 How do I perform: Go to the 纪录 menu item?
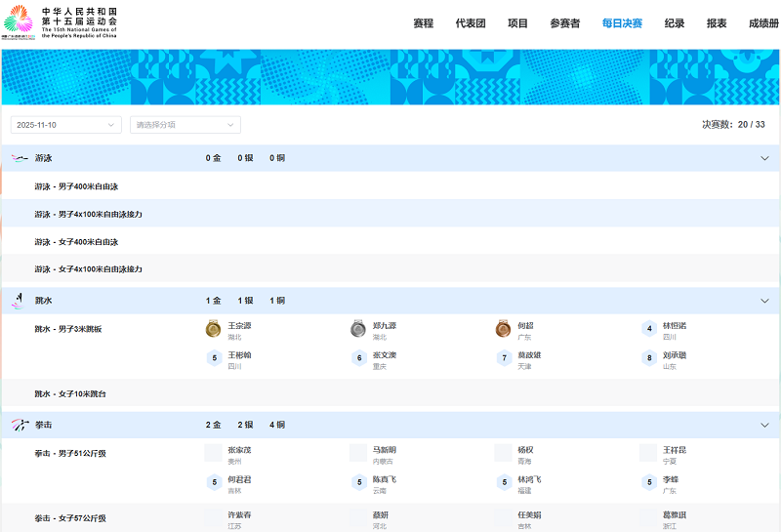click(x=675, y=23)
